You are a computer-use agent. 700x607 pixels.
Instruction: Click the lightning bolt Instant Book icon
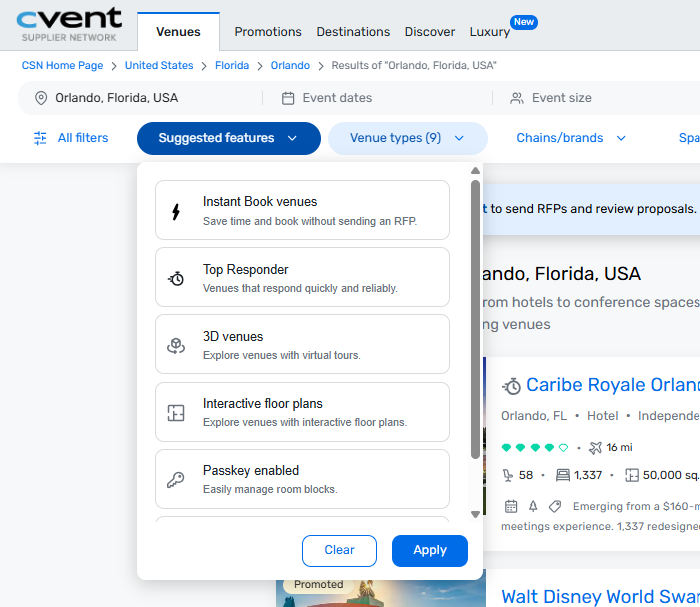pyautogui.click(x=176, y=212)
